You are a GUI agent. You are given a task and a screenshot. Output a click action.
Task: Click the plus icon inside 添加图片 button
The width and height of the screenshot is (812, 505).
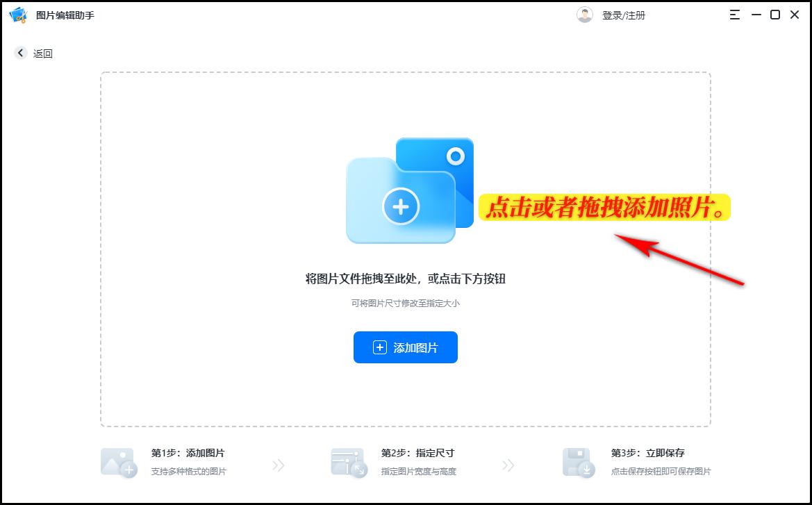click(x=379, y=347)
